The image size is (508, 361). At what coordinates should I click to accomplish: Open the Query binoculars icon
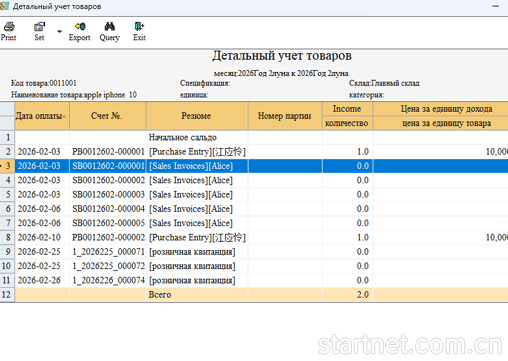110,31
